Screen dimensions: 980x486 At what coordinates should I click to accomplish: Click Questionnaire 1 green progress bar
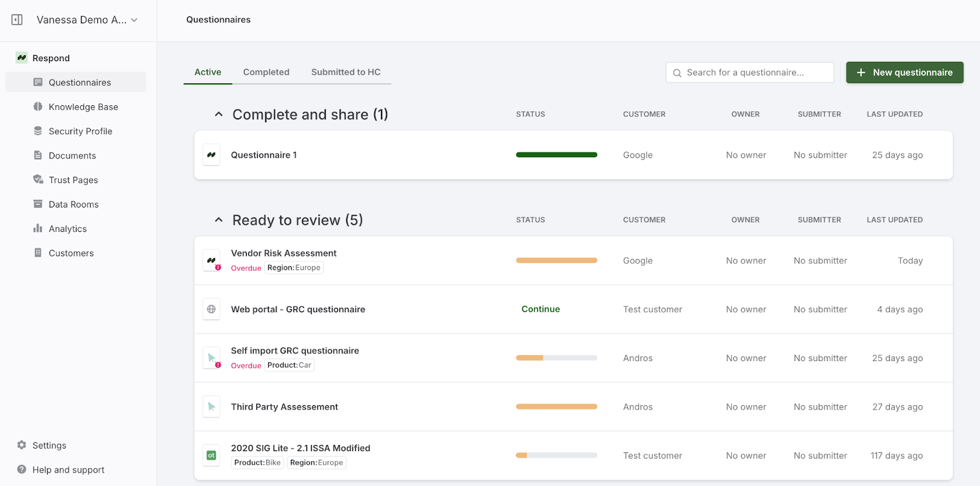click(557, 155)
